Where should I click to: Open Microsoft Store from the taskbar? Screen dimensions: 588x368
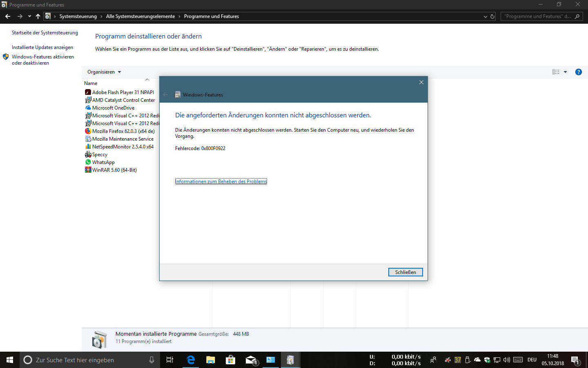click(x=231, y=360)
